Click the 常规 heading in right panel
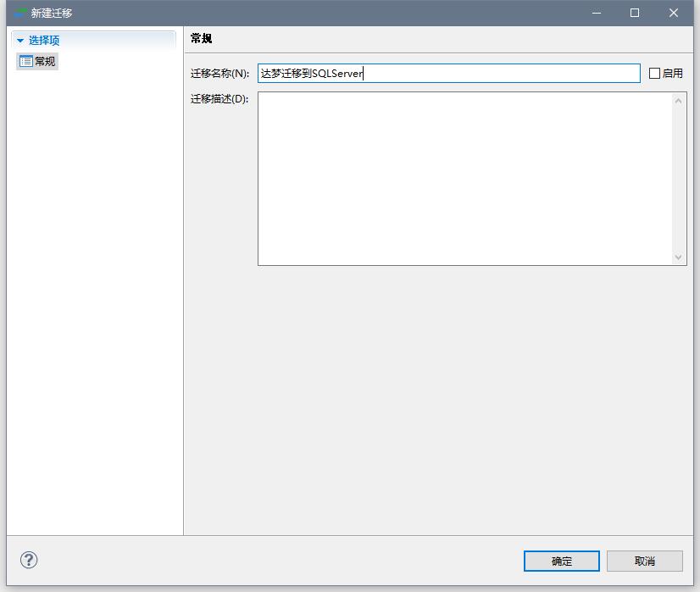 click(202, 39)
